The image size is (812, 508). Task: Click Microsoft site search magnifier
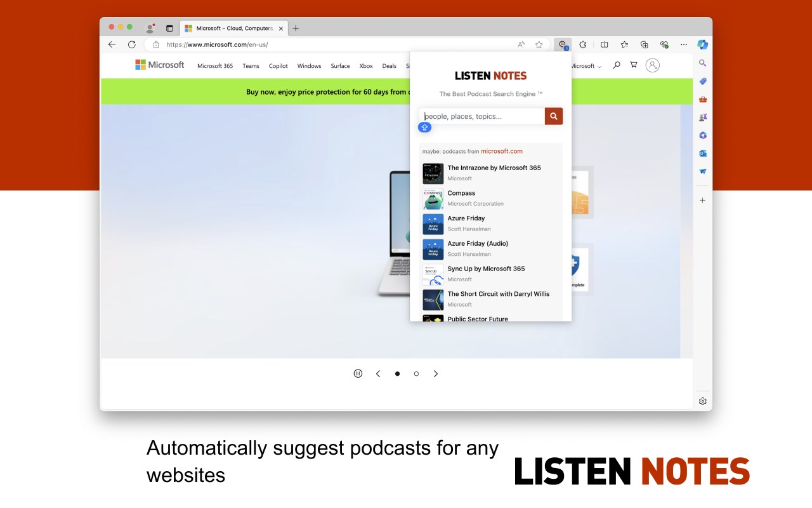616,65
